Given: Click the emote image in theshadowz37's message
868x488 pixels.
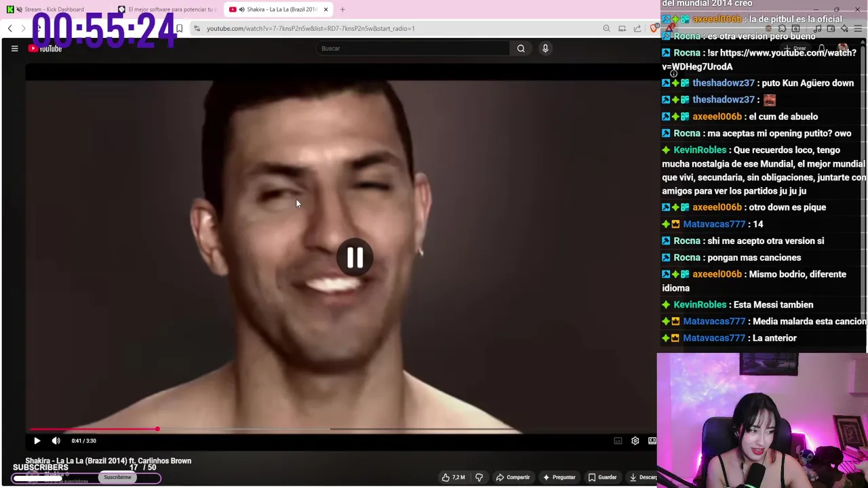Looking at the screenshot, I should click(769, 100).
